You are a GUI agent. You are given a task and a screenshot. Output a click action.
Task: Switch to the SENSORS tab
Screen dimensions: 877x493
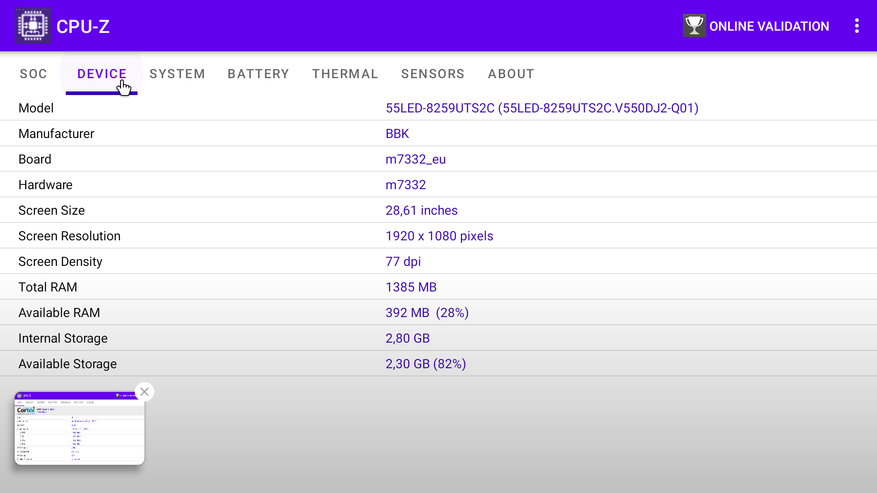(x=433, y=74)
